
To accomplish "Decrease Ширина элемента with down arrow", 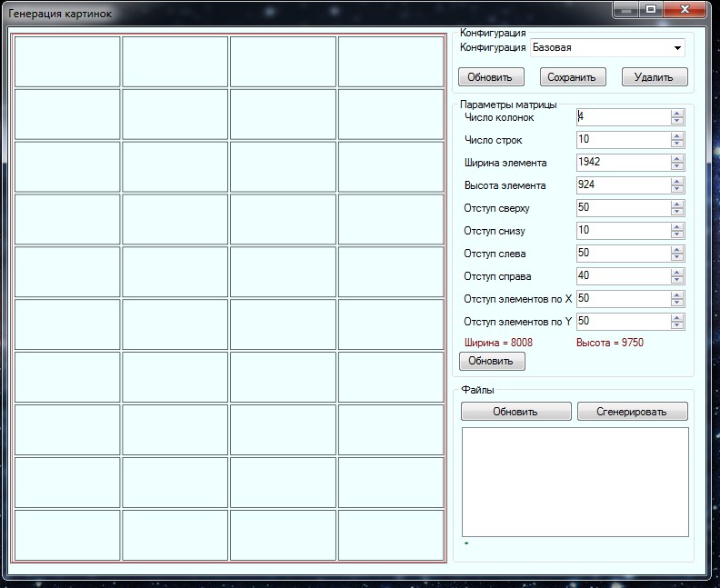I will click(677, 166).
